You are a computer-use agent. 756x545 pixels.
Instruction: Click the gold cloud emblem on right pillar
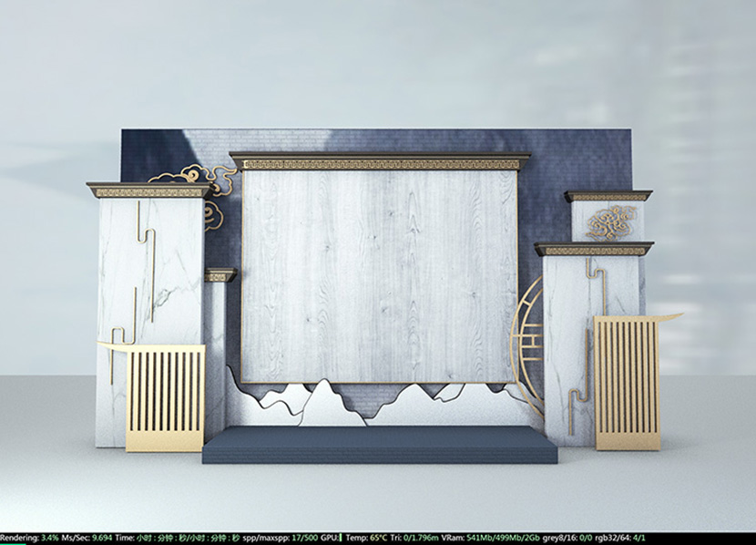click(x=612, y=222)
